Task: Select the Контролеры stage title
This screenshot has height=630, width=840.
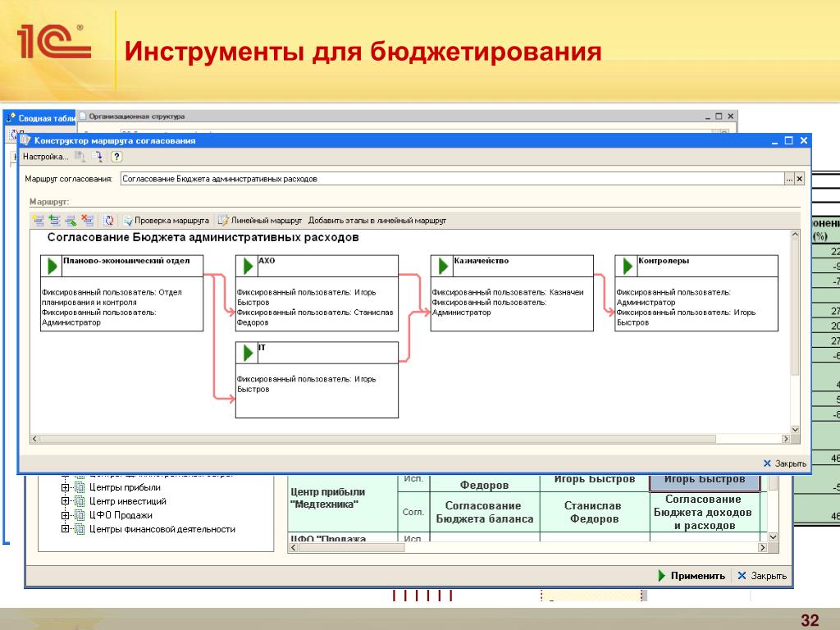Action: [664, 261]
